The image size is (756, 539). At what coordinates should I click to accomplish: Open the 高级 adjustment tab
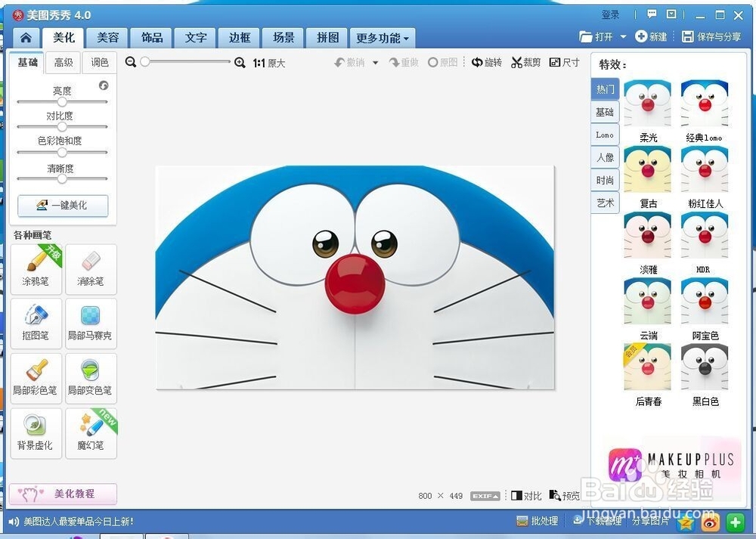tap(64, 62)
